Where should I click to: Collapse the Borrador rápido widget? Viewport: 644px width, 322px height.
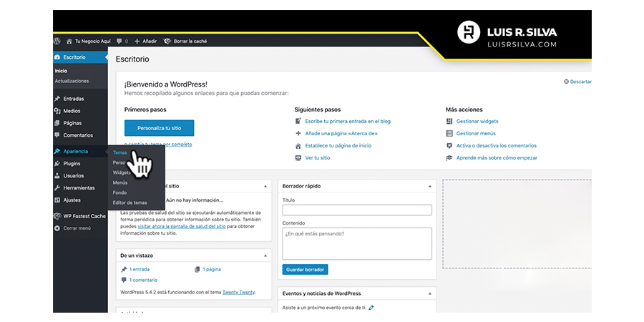click(x=429, y=187)
